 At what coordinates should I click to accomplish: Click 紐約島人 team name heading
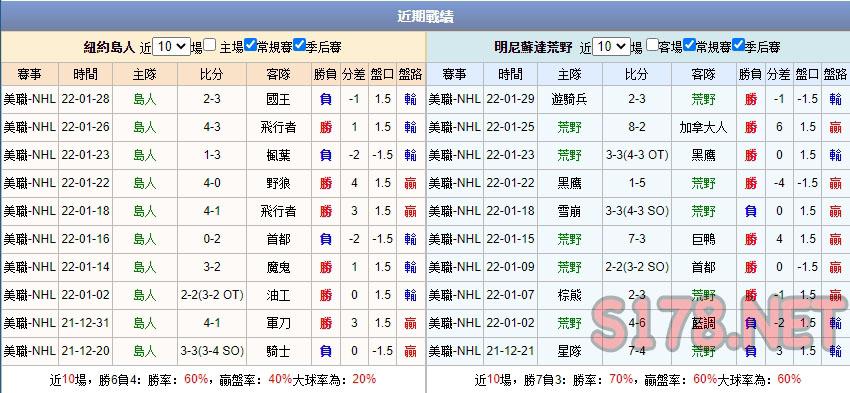109,47
